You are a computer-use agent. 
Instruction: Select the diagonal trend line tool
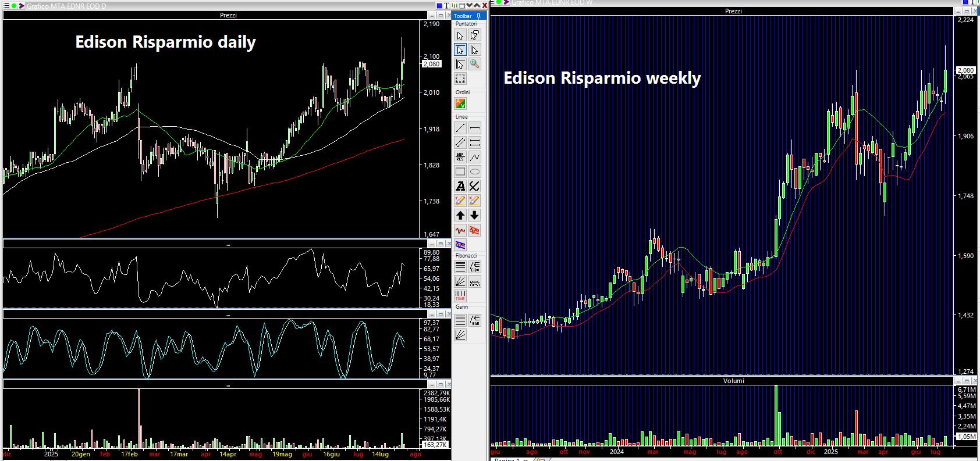460,128
